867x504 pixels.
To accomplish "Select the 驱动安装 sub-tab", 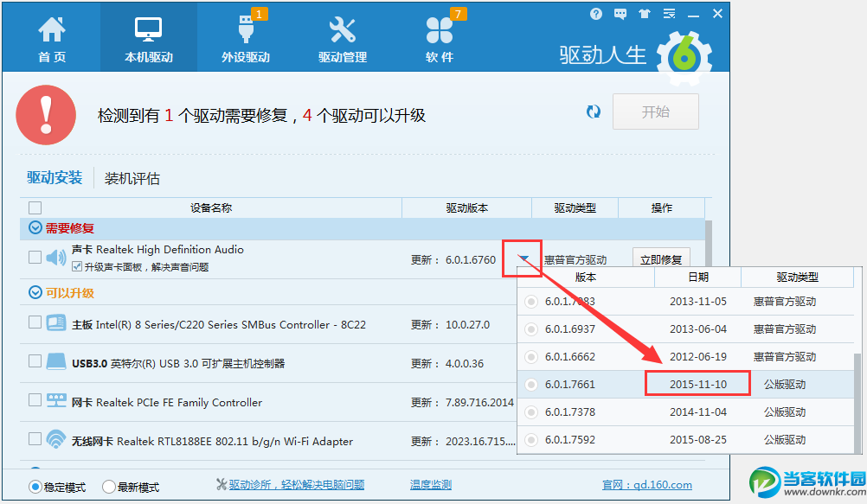I will pos(55,177).
